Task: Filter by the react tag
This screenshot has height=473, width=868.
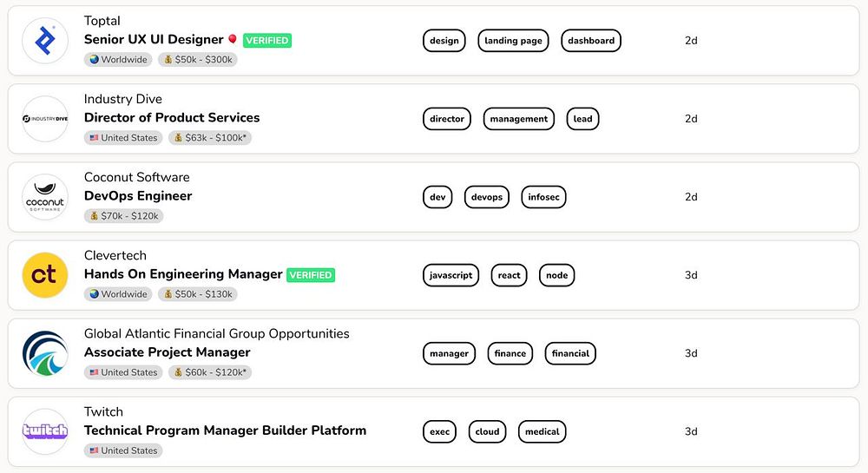Action: click(510, 275)
